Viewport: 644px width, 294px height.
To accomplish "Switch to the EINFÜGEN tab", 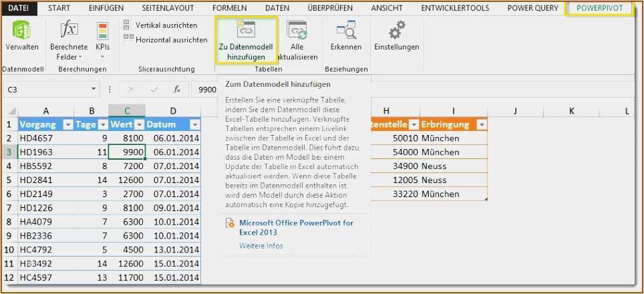I will click(x=106, y=8).
